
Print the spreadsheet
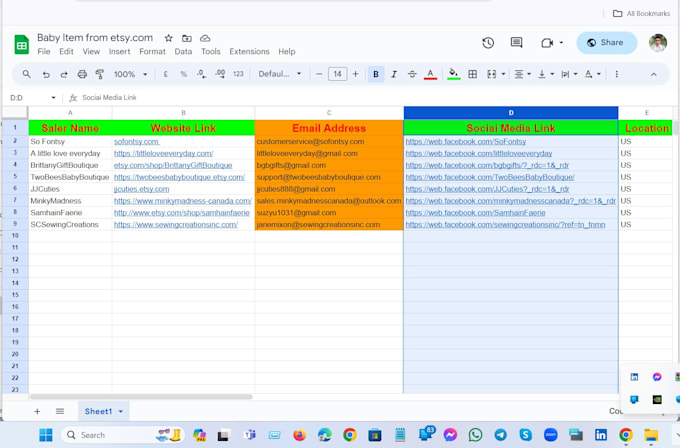pyautogui.click(x=82, y=74)
